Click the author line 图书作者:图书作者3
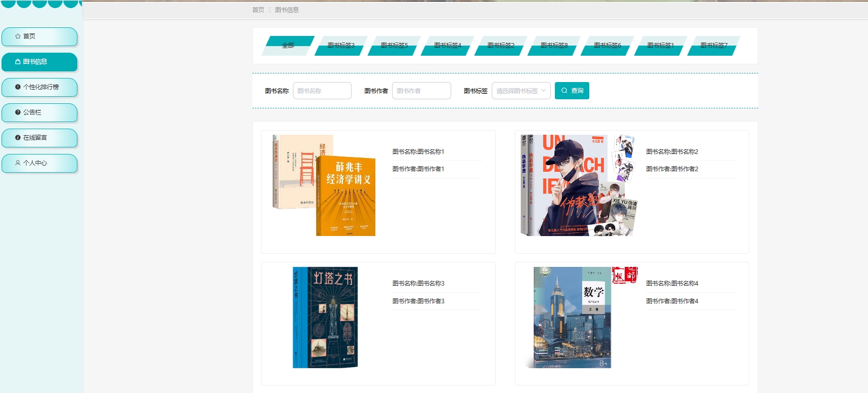 coord(418,301)
